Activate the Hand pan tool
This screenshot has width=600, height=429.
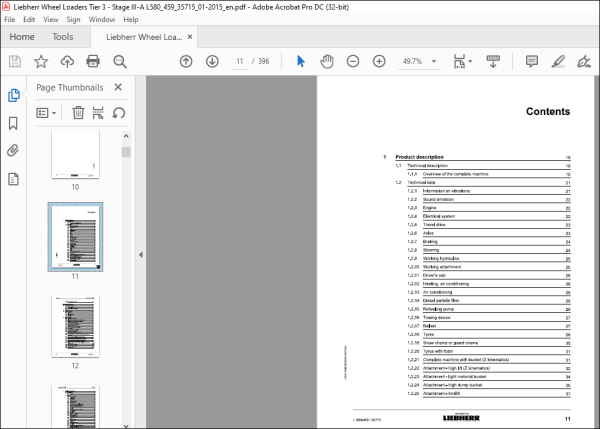click(x=327, y=61)
